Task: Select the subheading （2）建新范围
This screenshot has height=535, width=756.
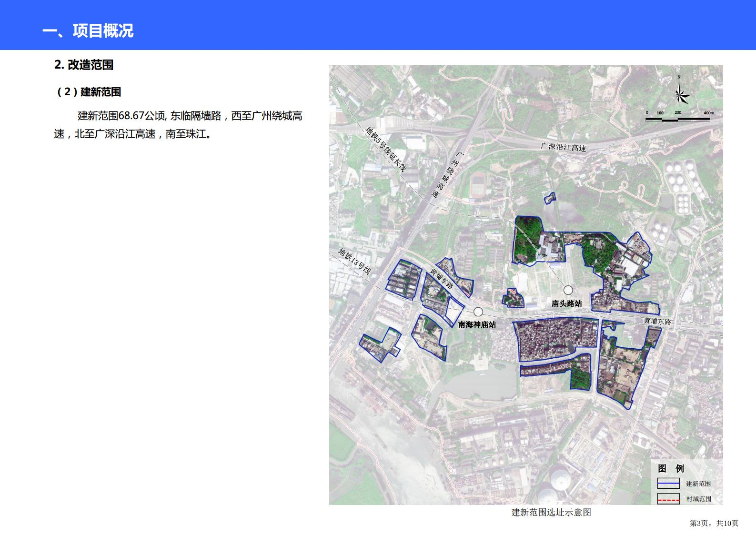Action: tap(88, 92)
